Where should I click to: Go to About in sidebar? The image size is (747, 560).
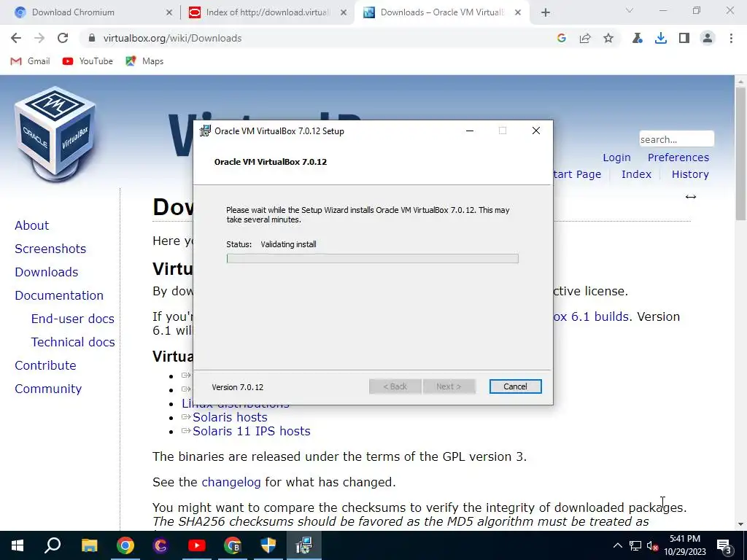coord(31,225)
